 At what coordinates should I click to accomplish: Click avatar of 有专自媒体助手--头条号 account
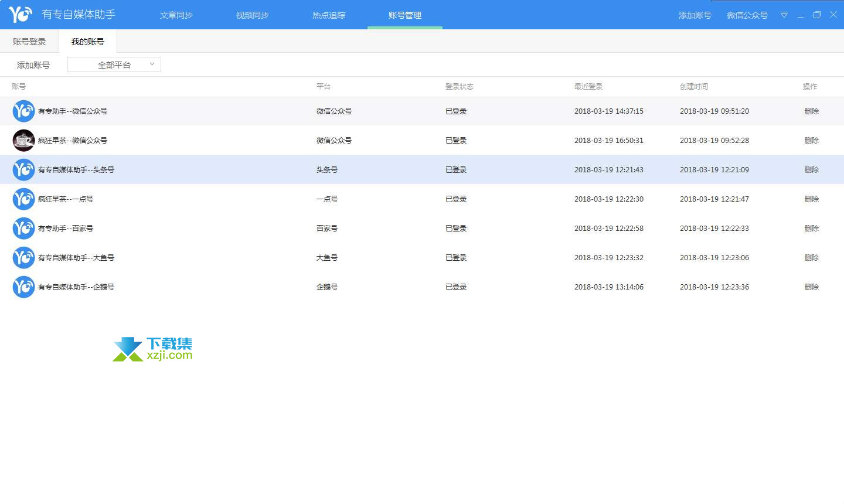click(x=23, y=170)
